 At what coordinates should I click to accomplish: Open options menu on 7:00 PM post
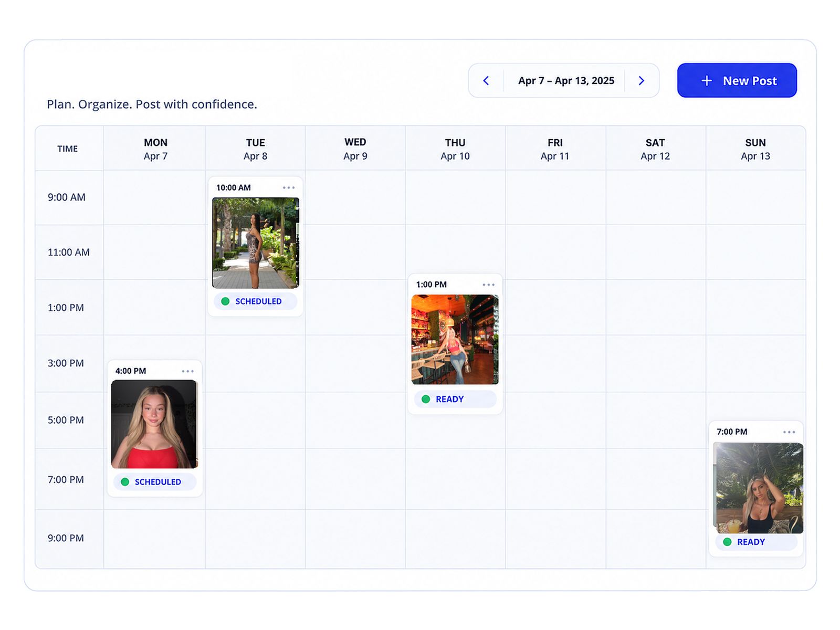point(789,432)
